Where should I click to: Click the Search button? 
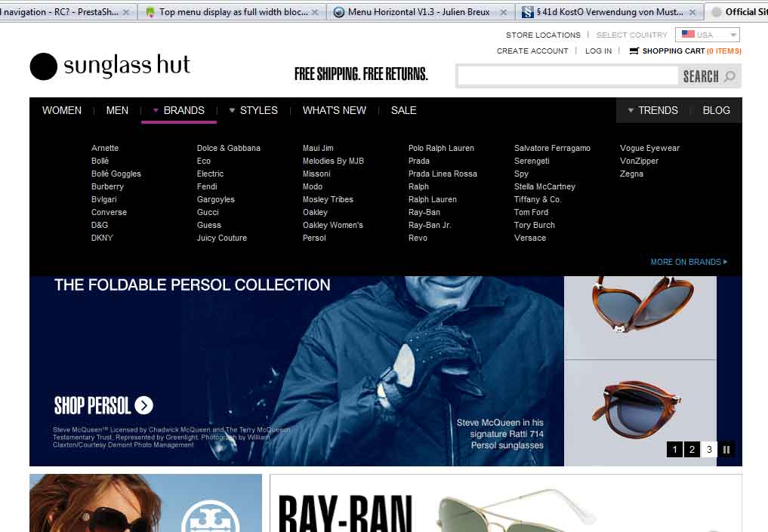(709, 76)
